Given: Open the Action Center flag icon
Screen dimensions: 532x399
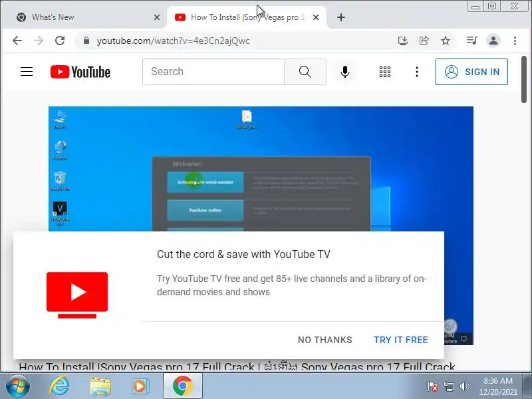Looking at the screenshot, I should [x=433, y=386].
